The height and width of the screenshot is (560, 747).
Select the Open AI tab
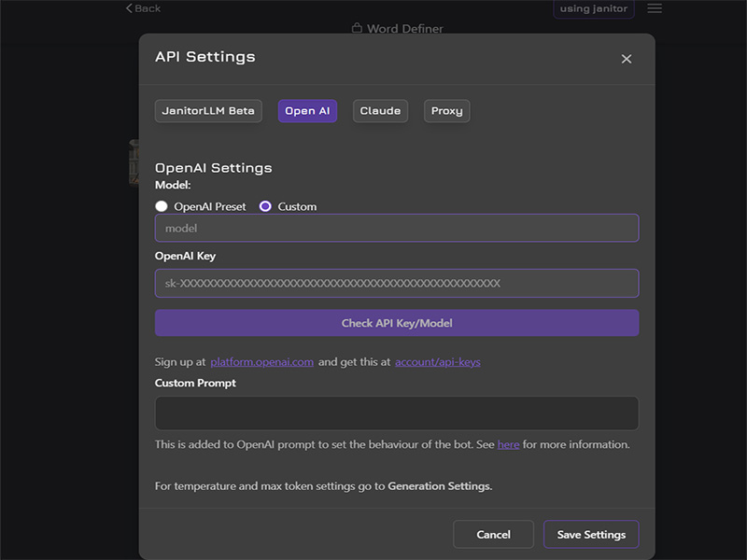click(x=307, y=111)
